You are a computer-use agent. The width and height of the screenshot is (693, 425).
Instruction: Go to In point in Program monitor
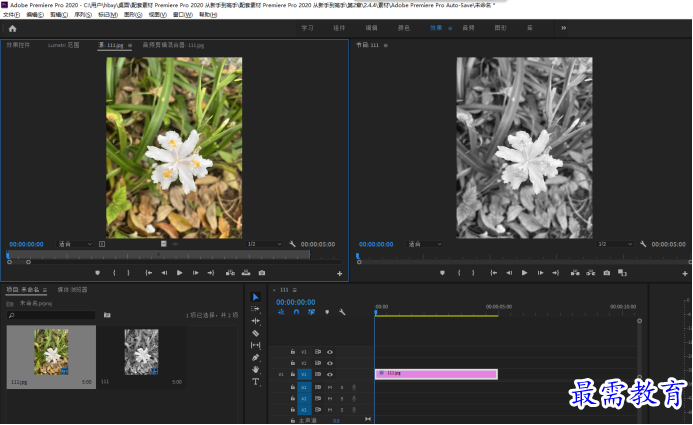click(x=493, y=273)
